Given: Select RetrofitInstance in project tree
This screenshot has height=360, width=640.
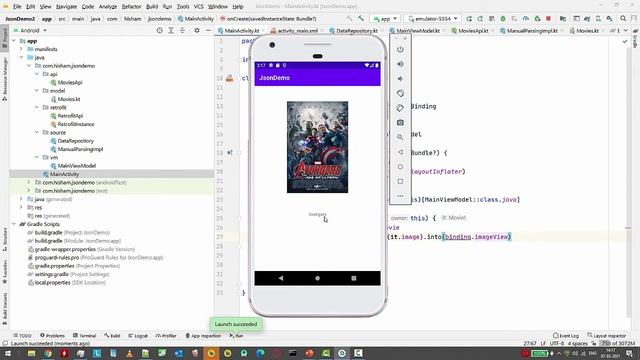Looking at the screenshot, I should (x=76, y=124).
